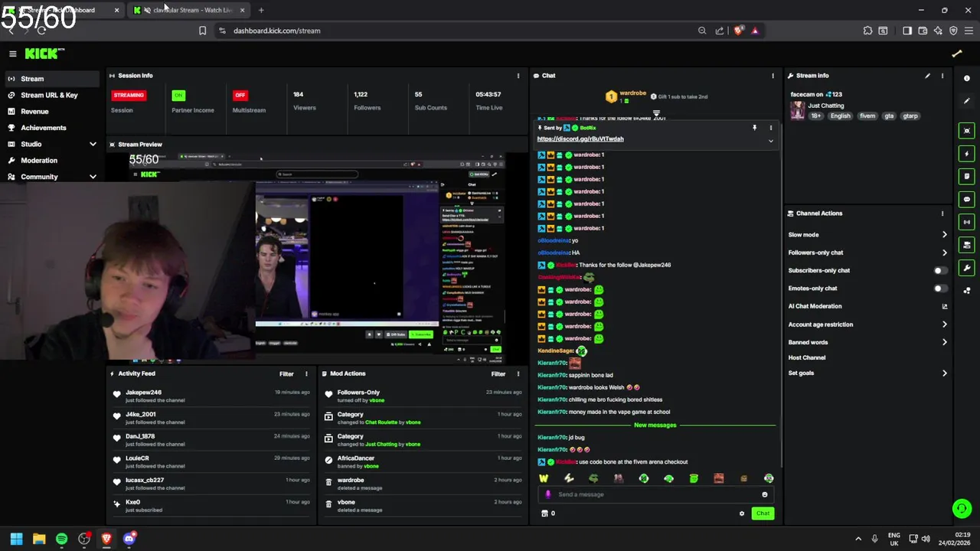Open the Mod Actions Filter dropdown

tap(498, 373)
